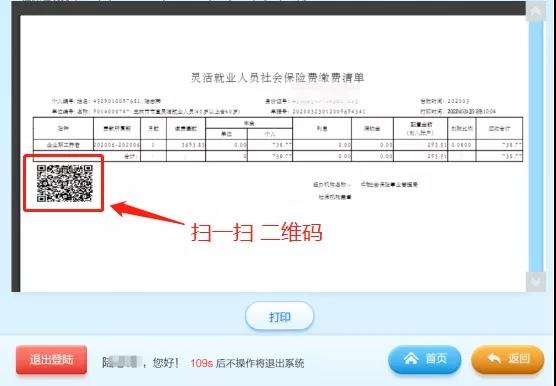
Task: Click the return arrow icon on 返回 button
Action: [494, 359]
